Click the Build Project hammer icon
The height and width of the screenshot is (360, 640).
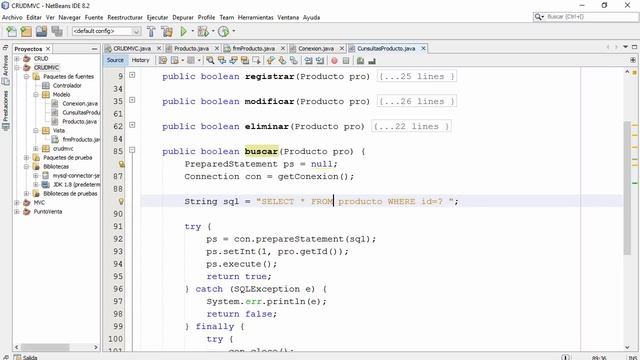click(x=151, y=31)
